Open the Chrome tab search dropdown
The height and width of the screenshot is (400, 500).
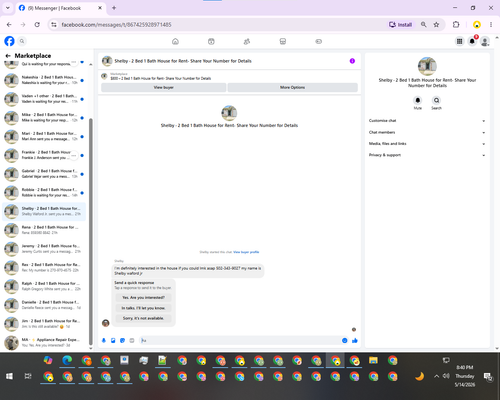point(8,8)
